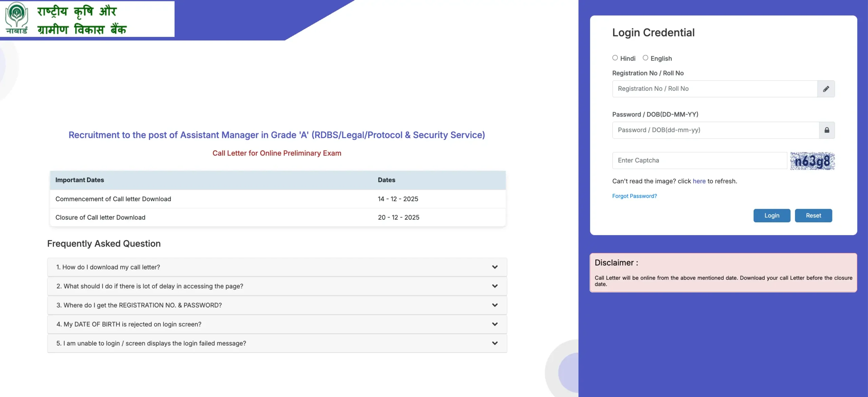
Task: Click the captcha image n63g8
Action: click(812, 161)
